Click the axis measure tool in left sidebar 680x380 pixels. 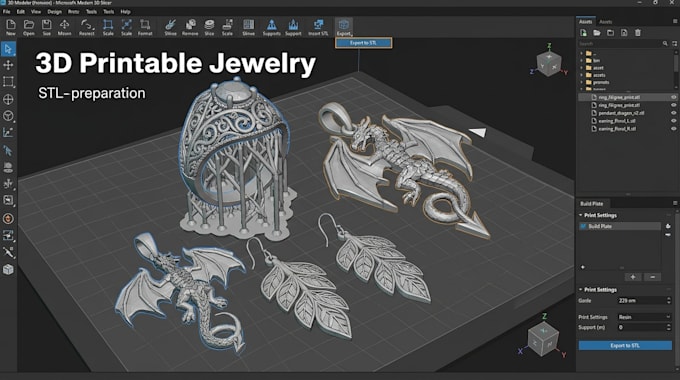[8, 133]
